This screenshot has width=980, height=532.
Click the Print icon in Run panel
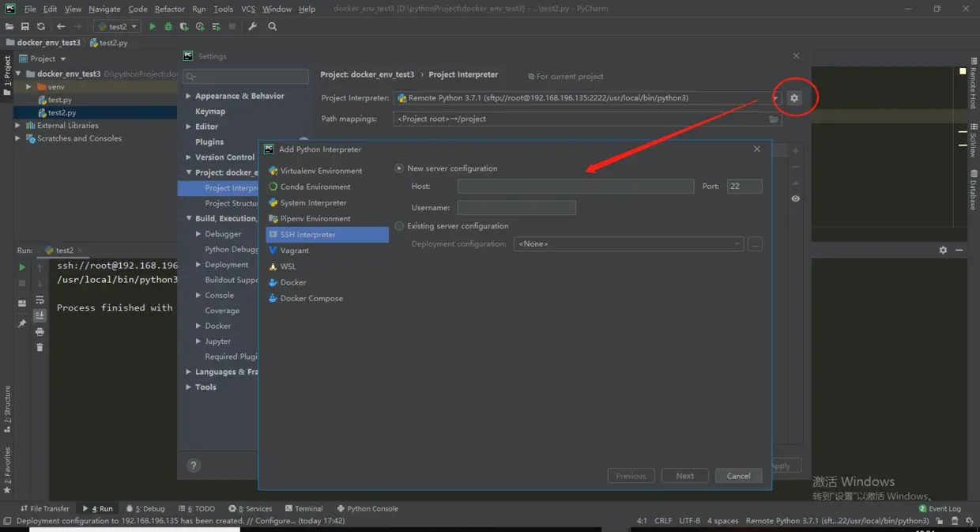point(40,331)
